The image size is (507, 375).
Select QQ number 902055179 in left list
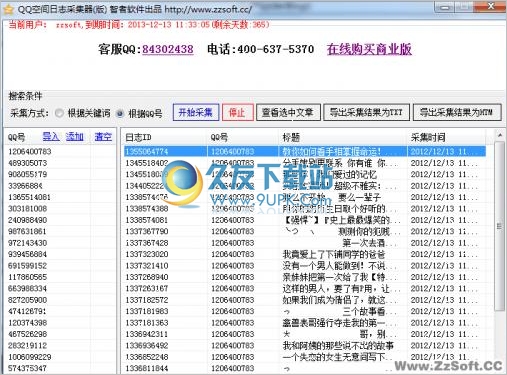(28, 174)
